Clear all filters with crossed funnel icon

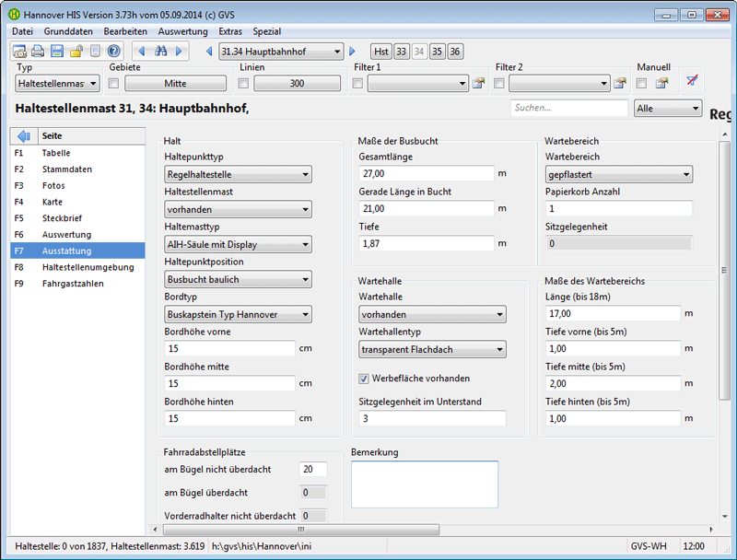pyautogui.click(x=692, y=80)
